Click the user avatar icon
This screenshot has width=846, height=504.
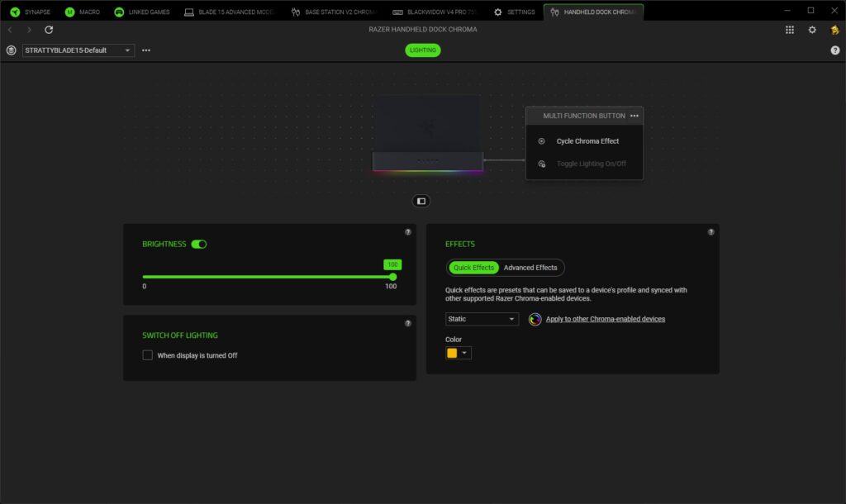coord(834,30)
